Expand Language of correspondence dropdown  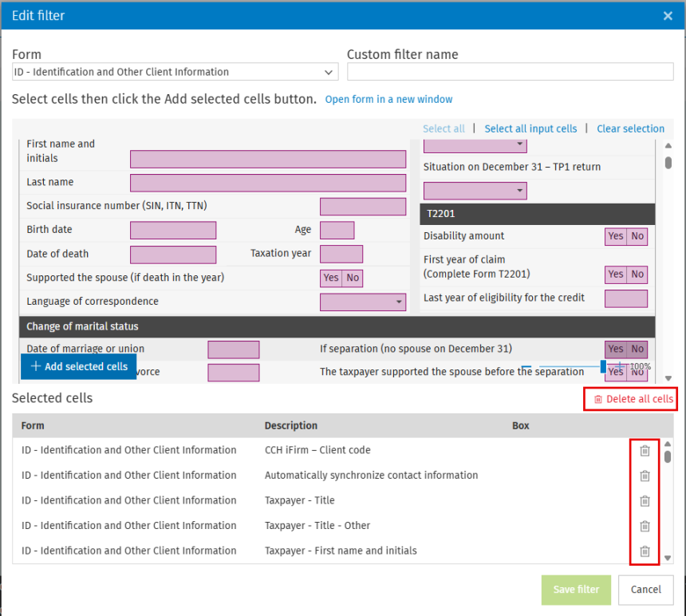click(x=363, y=302)
